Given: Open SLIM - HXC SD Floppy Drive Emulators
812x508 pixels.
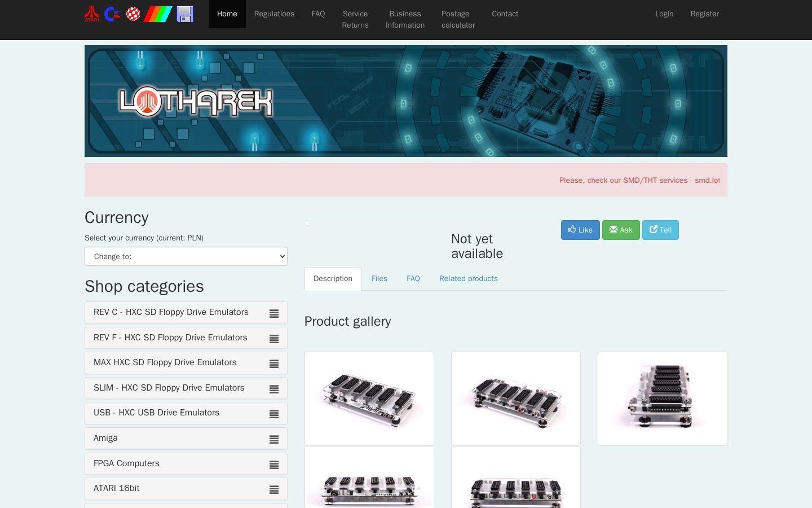Looking at the screenshot, I should click(169, 388).
